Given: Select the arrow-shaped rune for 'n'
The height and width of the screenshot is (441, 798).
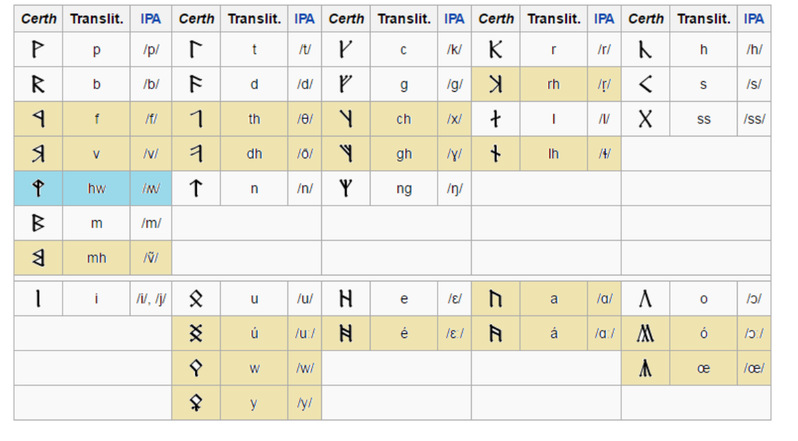Looking at the screenshot, I should point(196,188).
